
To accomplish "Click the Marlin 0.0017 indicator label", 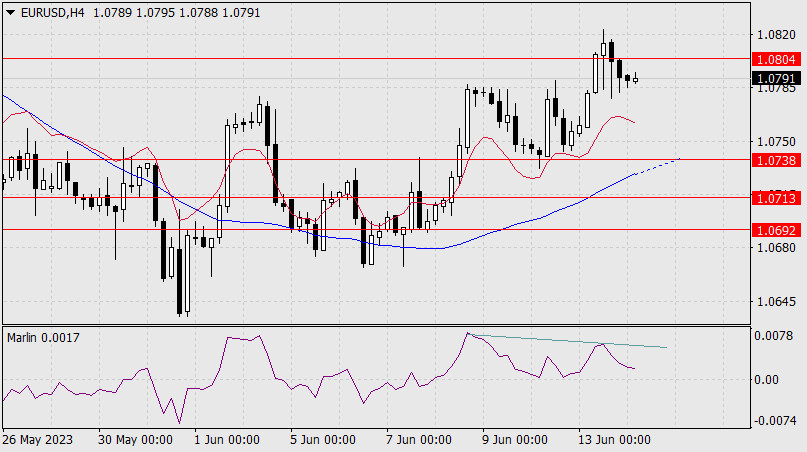I will (x=43, y=338).
